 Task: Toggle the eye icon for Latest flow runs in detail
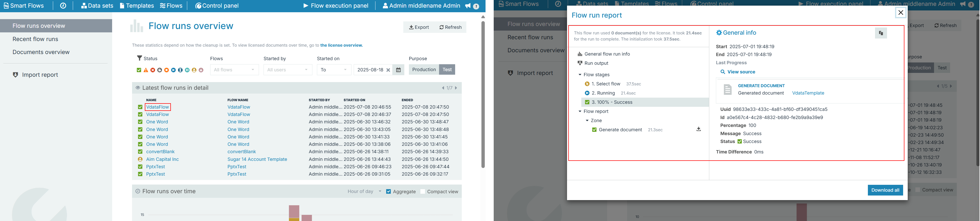click(138, 88)
